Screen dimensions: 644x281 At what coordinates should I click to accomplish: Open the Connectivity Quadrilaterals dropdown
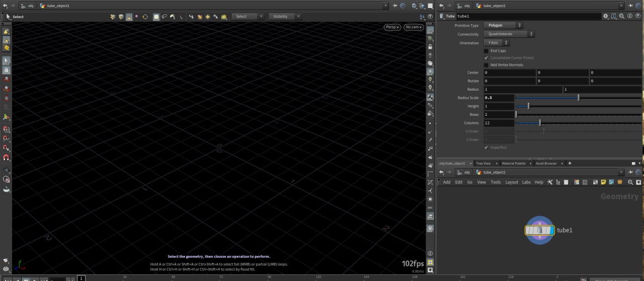pos(509,34)
